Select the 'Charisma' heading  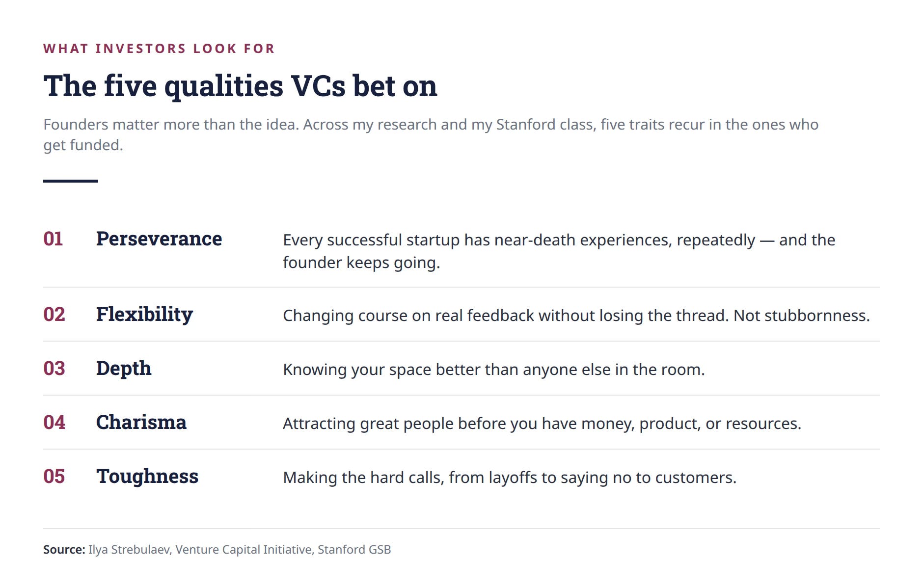141,423
